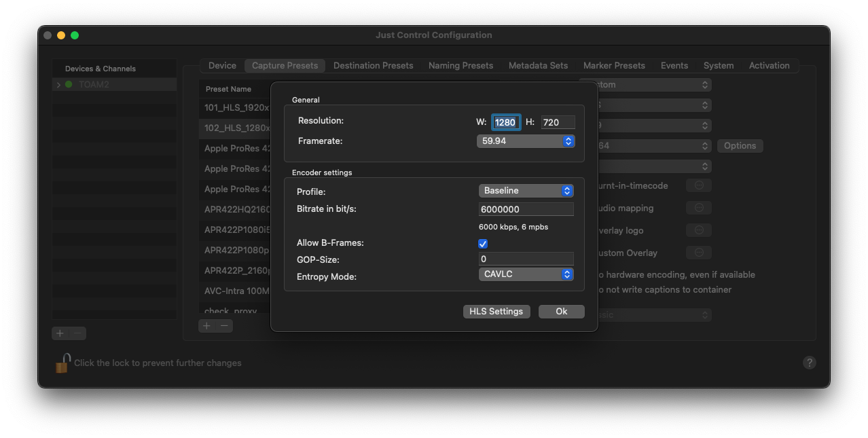Select the APR422P1080i5 preset row
This screenshot has height=438, width=868.
coord(236,230)
